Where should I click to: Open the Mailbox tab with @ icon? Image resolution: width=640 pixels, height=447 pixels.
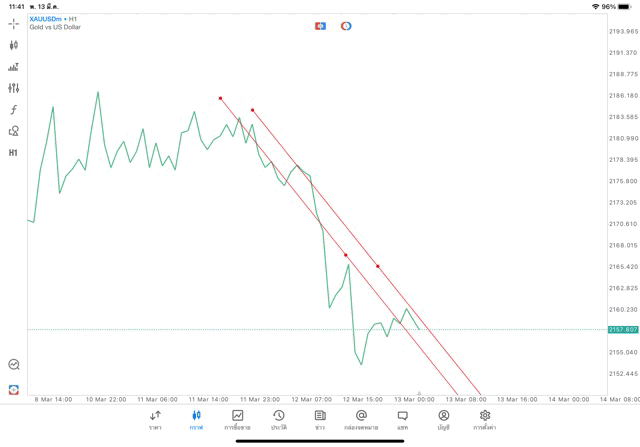(361, 420)
